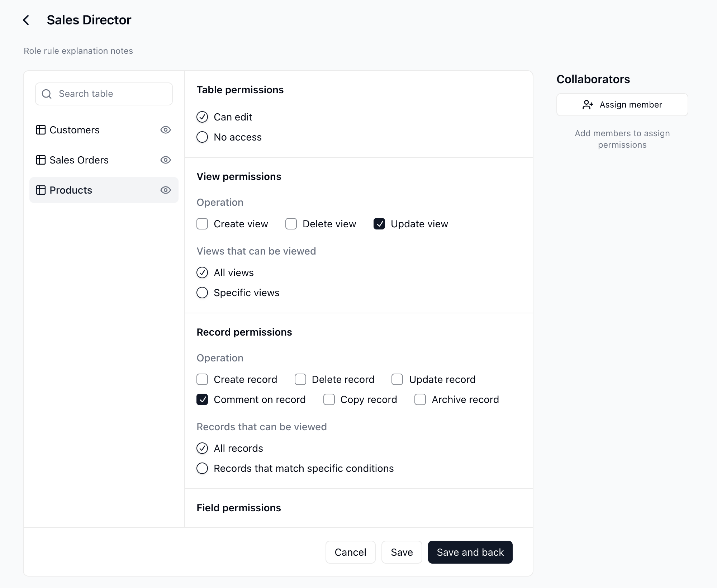Select the All records radio option

[x=202, y=448]
